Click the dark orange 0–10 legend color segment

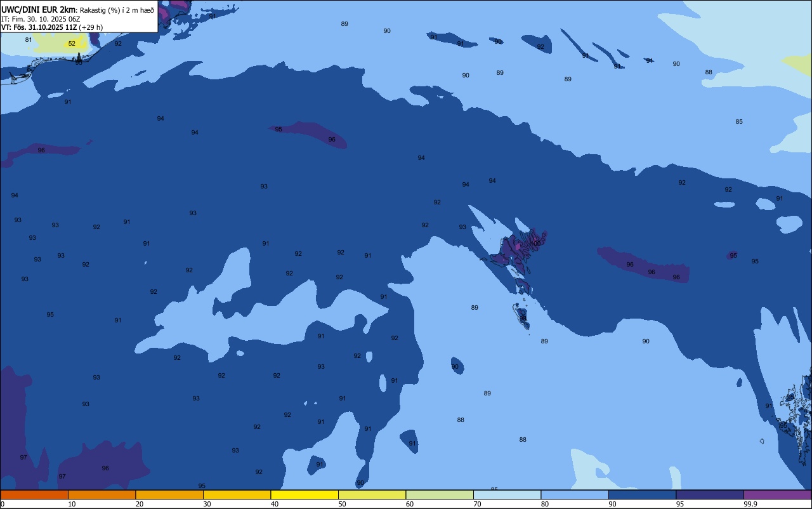click(x=34, y=494)
